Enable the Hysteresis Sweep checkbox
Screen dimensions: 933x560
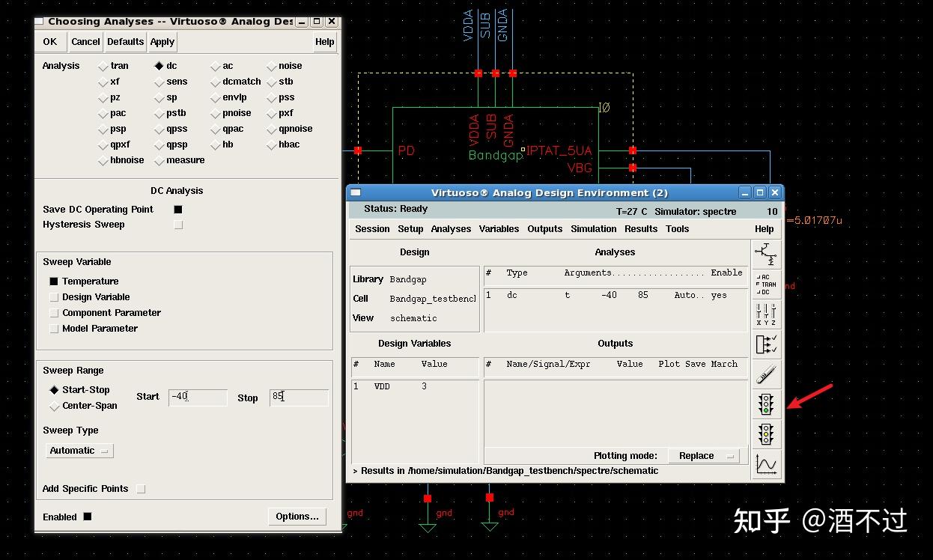[178, 225]
